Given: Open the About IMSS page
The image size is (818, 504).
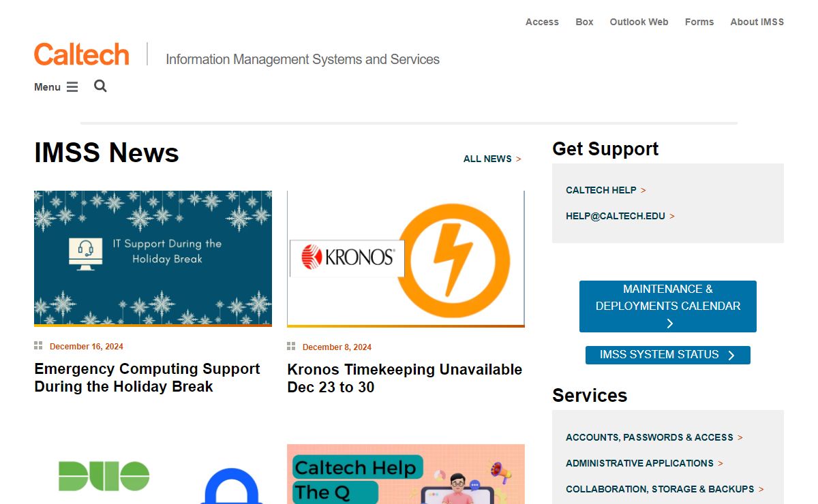Looking at the screenshot, I should (757, 22).
